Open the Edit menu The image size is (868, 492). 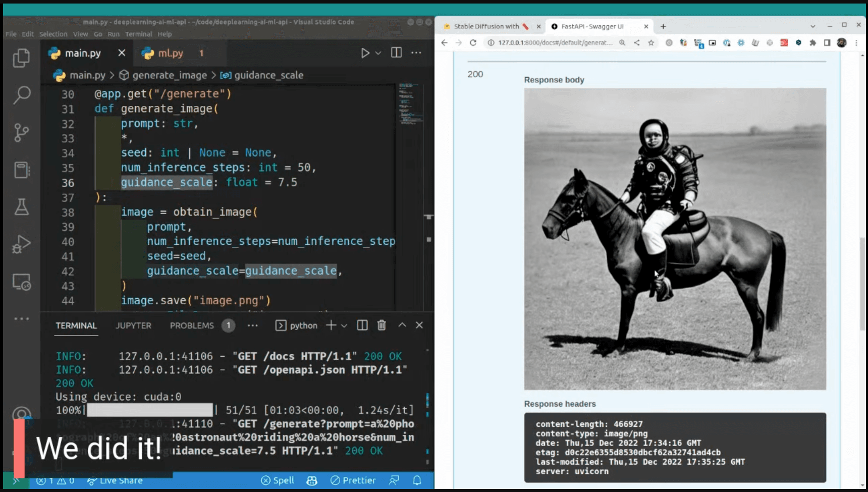[28, 34]
